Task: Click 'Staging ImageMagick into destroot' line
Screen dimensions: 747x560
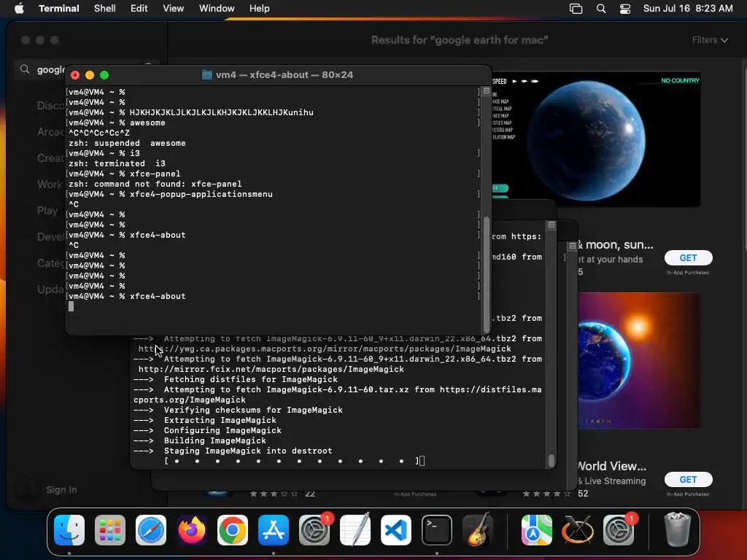Action: pyautogui.click(x=233, y=451)
